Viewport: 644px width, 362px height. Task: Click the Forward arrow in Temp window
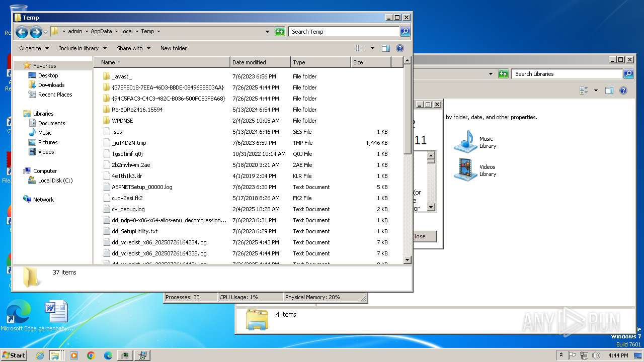pyautogui.click(x=36, y=33)
